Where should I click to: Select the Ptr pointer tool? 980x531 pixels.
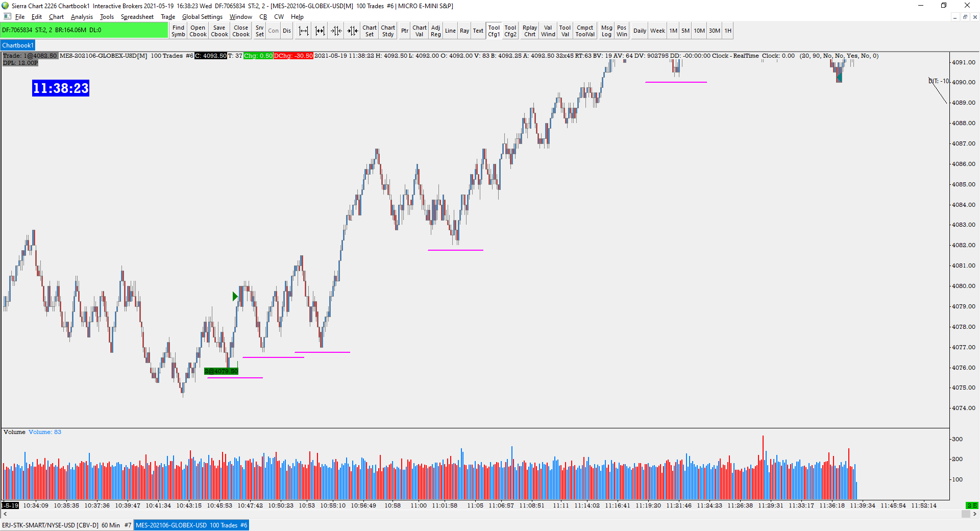(405, 31)
